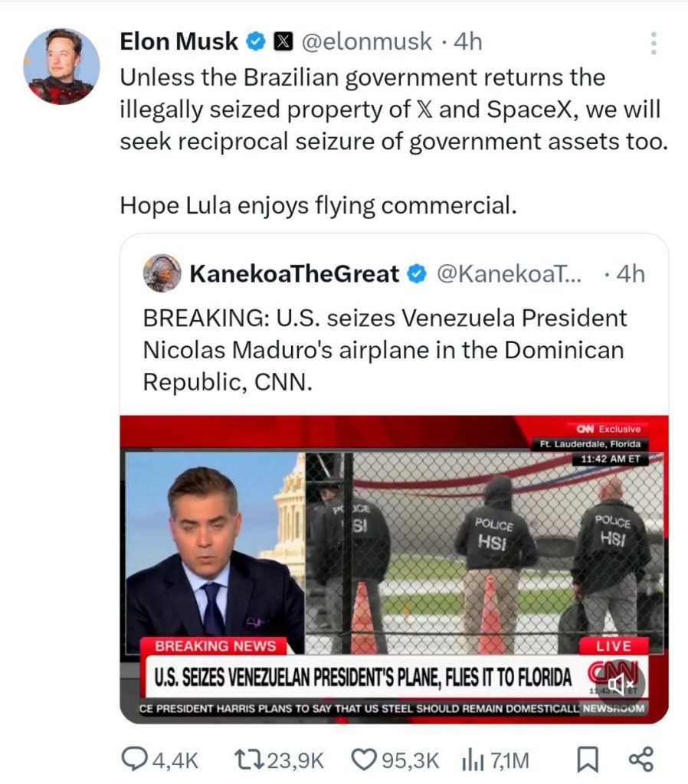View analytics via the bar chart icon
Screen dimensions: 688x784
coord(472,759)
